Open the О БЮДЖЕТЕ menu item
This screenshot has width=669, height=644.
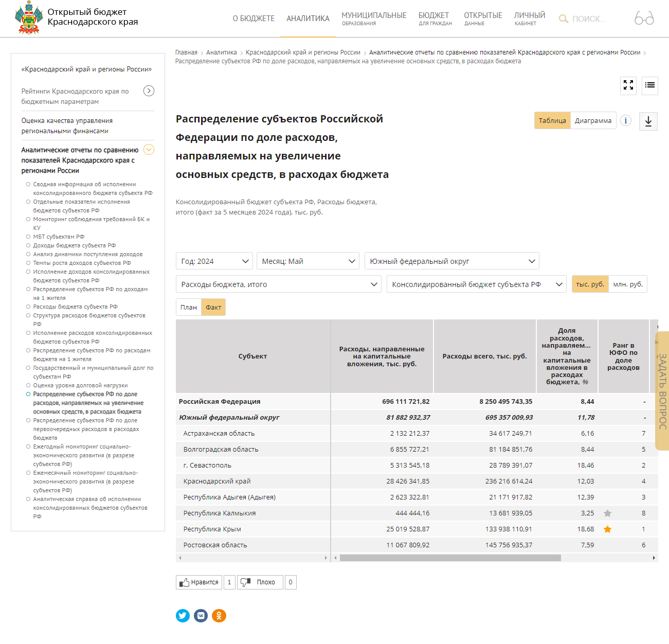pos(254,19)
